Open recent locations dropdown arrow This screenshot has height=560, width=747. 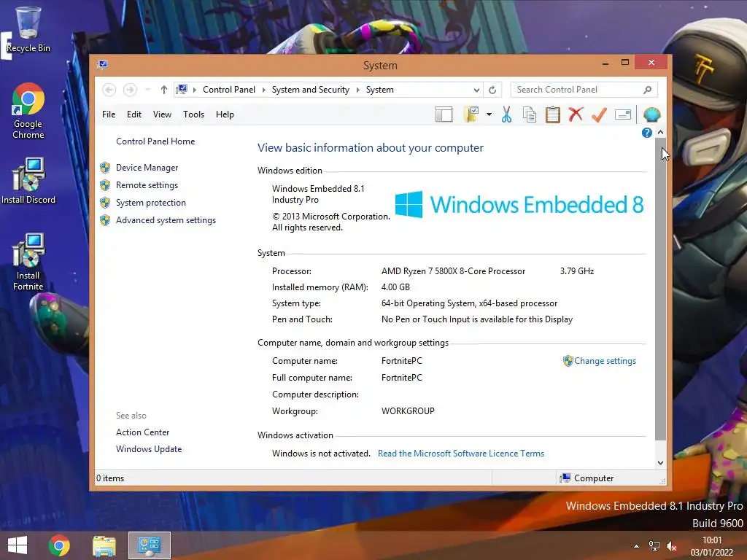click(147, 90)
